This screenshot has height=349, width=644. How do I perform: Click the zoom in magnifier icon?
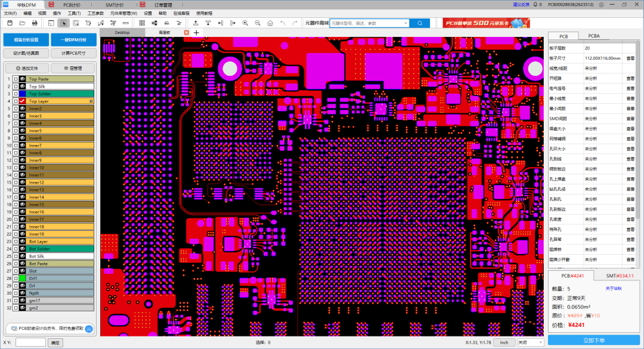(x=245, y=23)
